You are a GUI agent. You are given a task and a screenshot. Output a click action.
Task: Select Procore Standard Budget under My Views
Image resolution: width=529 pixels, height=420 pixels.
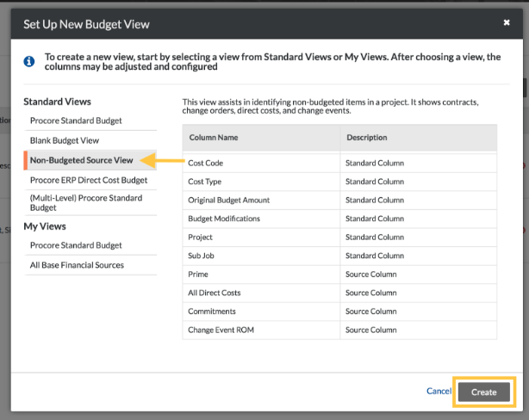point(90,245)
